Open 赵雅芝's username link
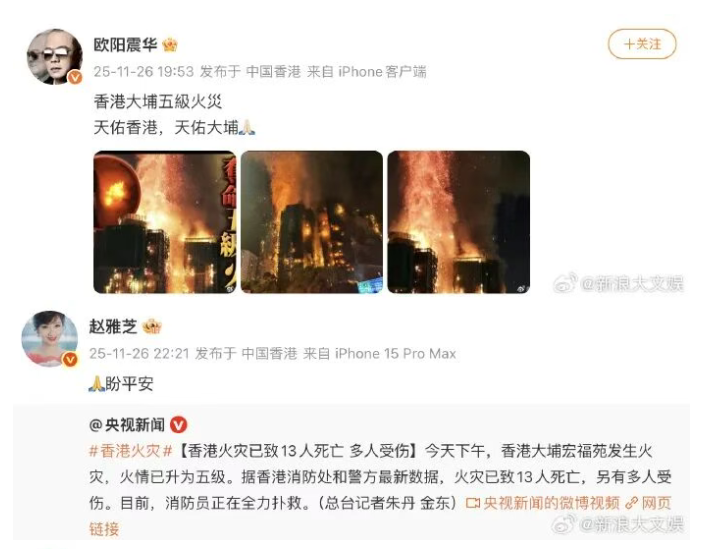This screenshot has height=549, width=702. (x=113, y=326)
